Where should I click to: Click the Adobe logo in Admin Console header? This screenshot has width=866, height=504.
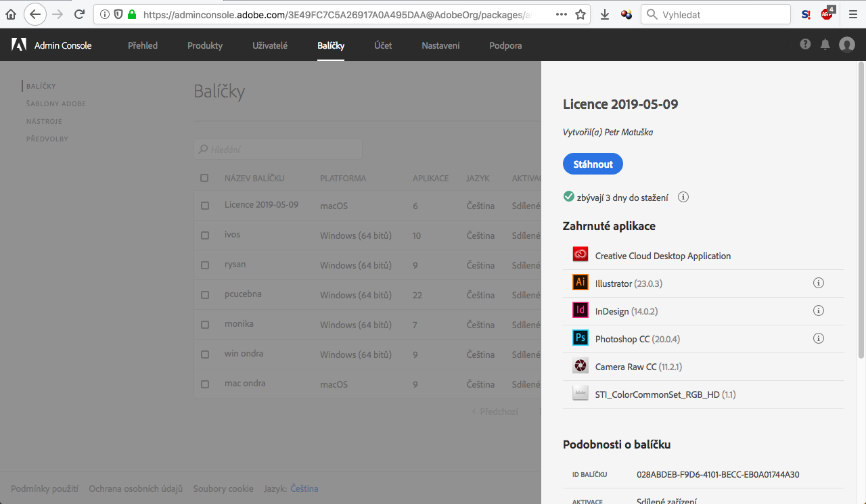pos(19,45)
